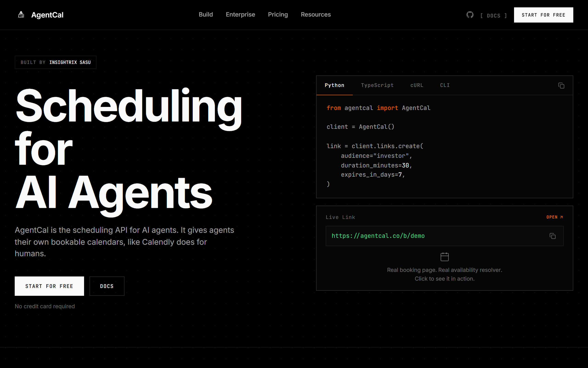588x368 pixels.
Task: Copy the live link URL
Action: [x=552, y=236]
